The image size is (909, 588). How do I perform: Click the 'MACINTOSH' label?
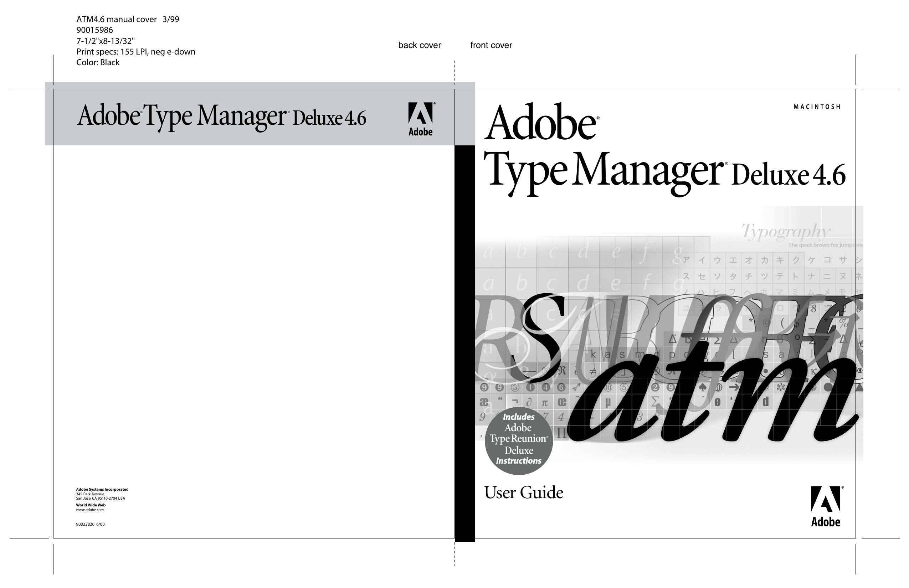pyautogui.click(x=817, y=107)
